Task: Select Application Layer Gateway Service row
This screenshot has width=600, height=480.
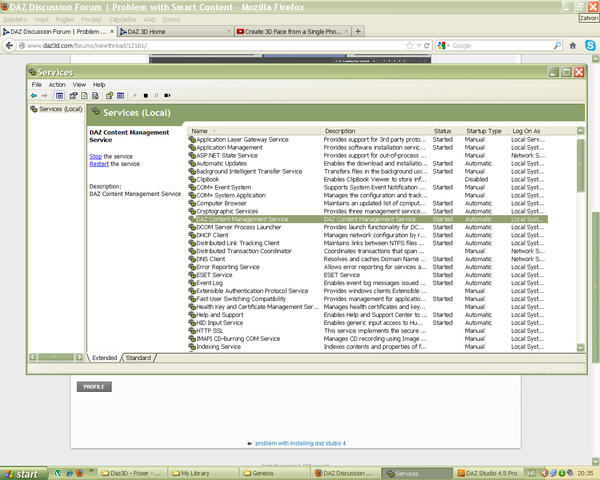Action: [368, 140]
